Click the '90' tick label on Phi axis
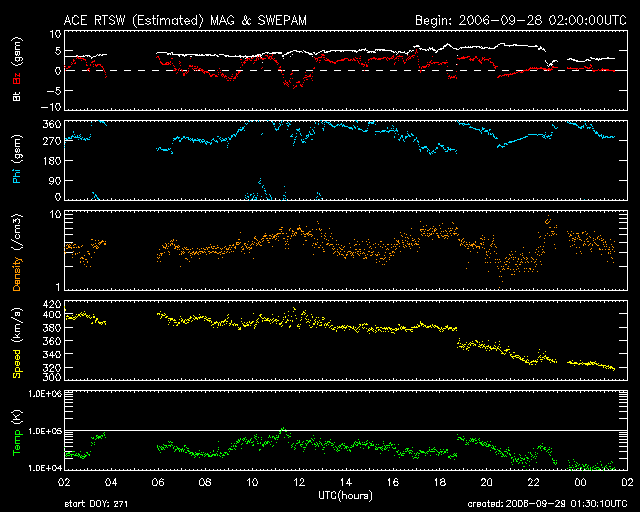 click(55, 180)
